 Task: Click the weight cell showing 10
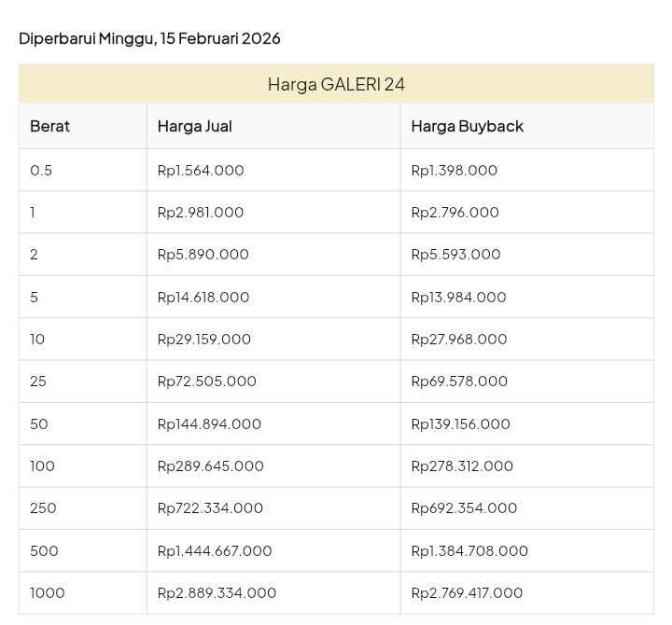37,339
